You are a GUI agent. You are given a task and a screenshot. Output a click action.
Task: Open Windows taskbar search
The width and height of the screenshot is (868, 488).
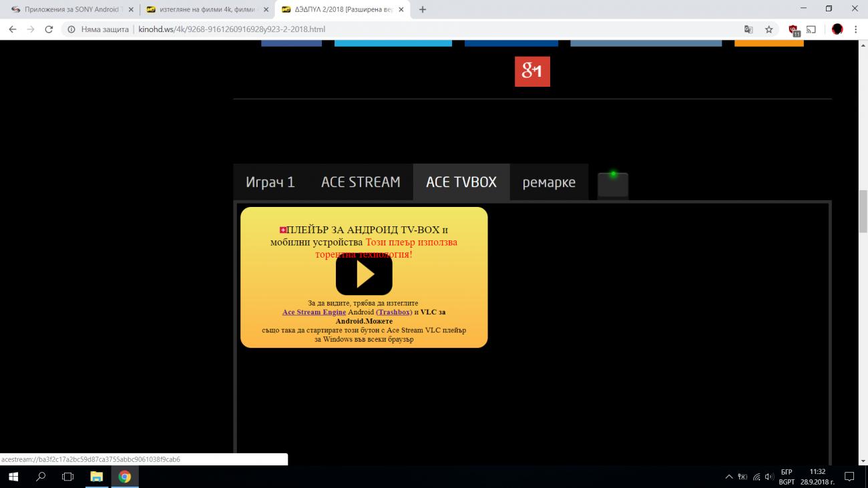click(x=41, y=477)
